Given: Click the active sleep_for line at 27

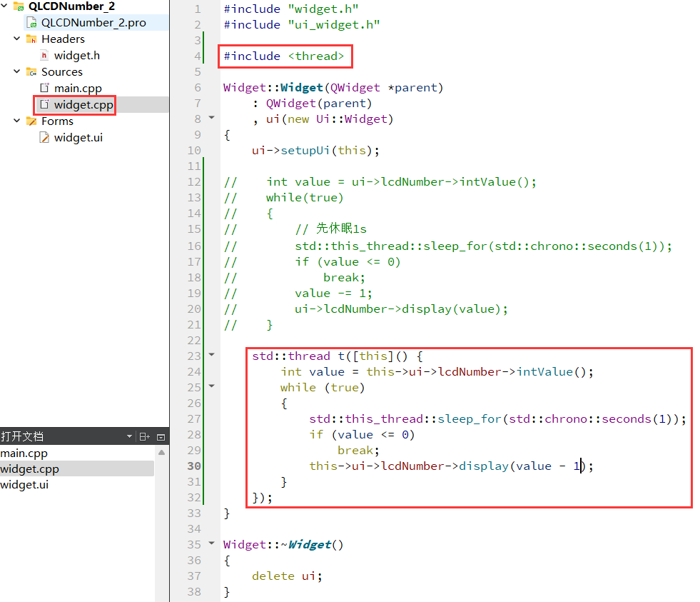Looking at the screenshot, I should (x=498, y=419).
